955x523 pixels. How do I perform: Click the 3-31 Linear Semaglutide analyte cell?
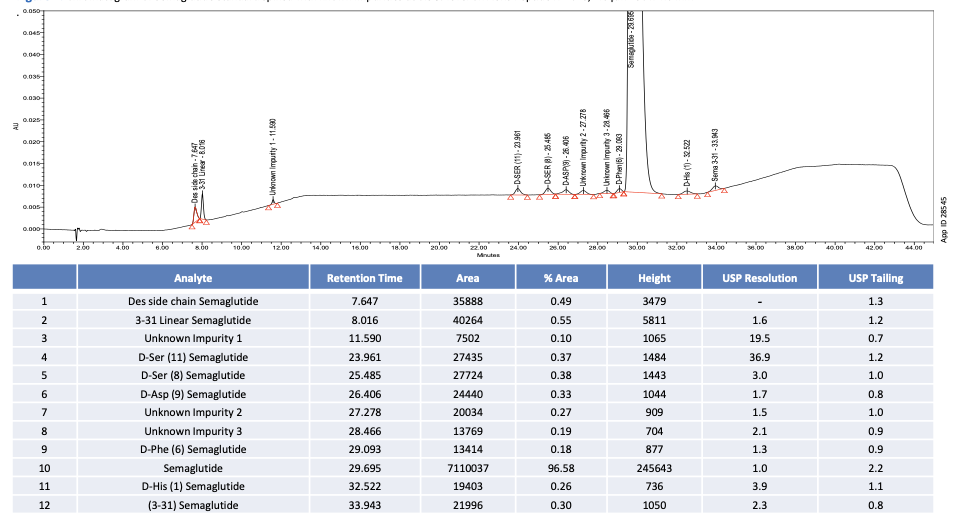193,320
